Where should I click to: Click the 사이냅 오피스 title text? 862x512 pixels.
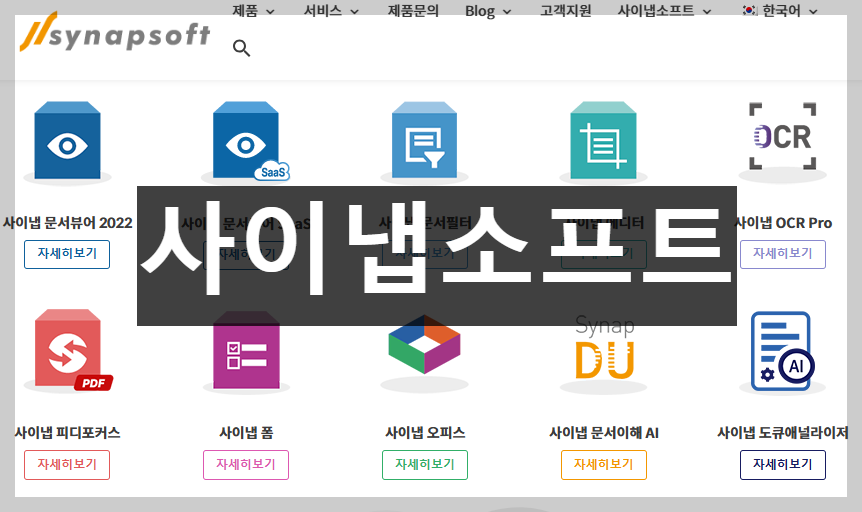[x=425, y=433]
